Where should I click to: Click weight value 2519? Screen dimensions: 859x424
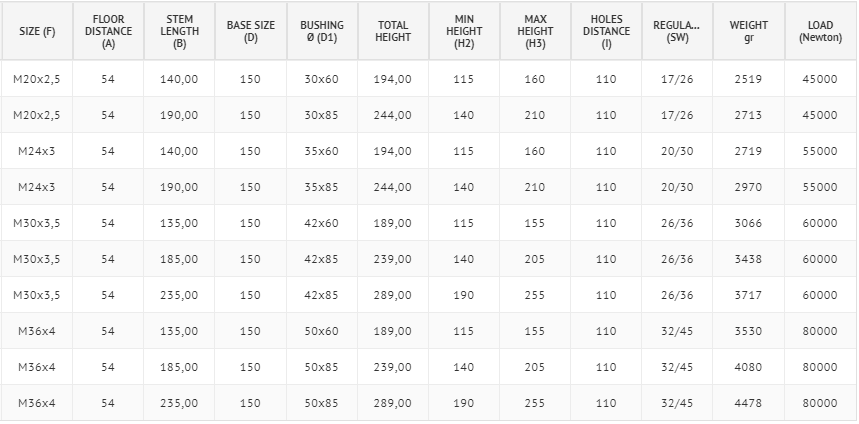click(x=748, y=79)
